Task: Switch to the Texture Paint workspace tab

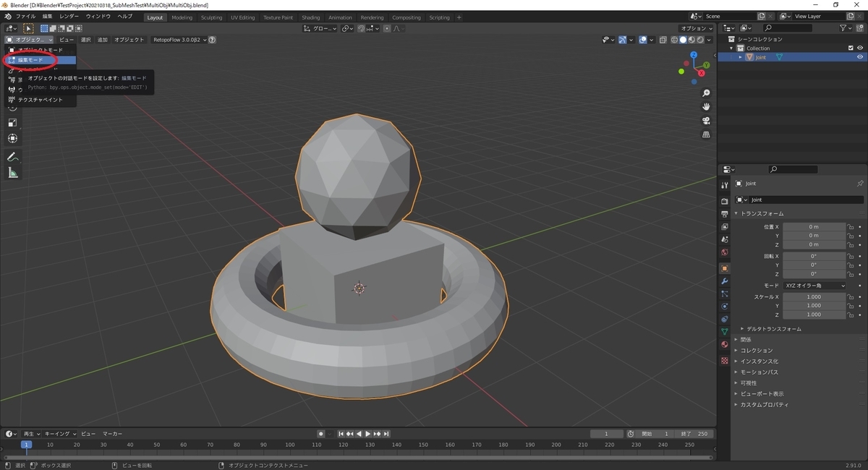Action: [x=278, y=17]
